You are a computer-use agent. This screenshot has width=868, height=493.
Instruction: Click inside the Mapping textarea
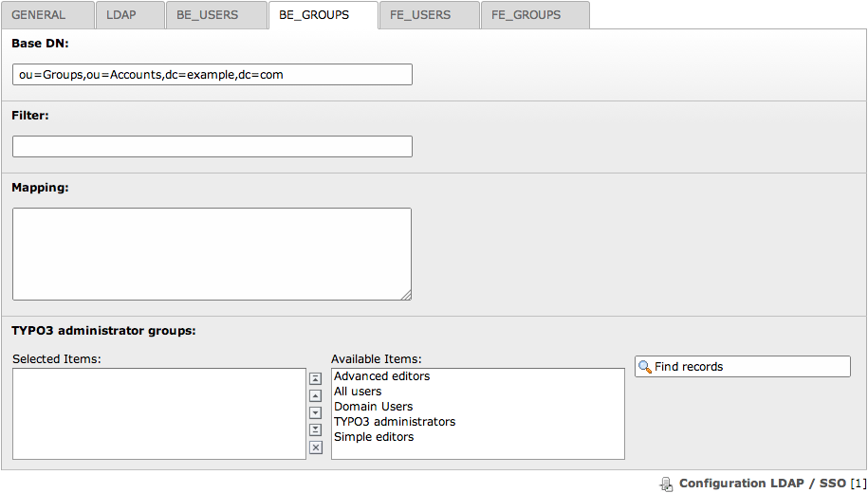[212, 254]
